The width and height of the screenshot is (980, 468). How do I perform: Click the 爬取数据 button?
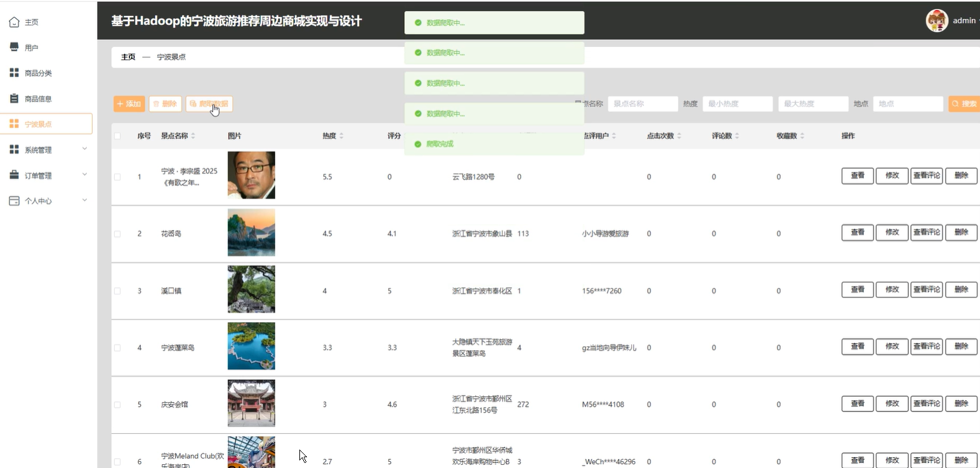tap(209, 104)
